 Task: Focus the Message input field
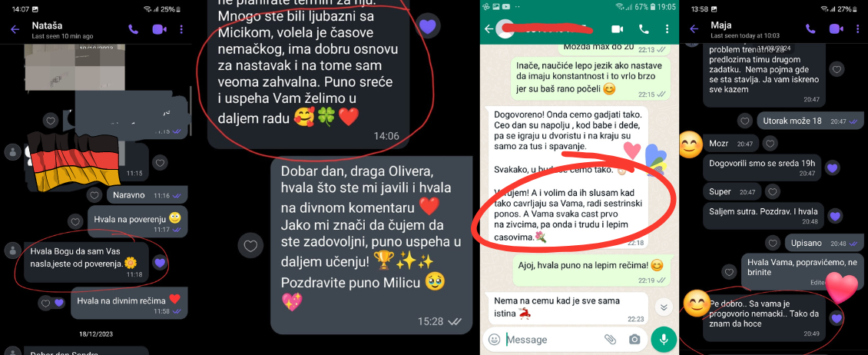point(554,339)
